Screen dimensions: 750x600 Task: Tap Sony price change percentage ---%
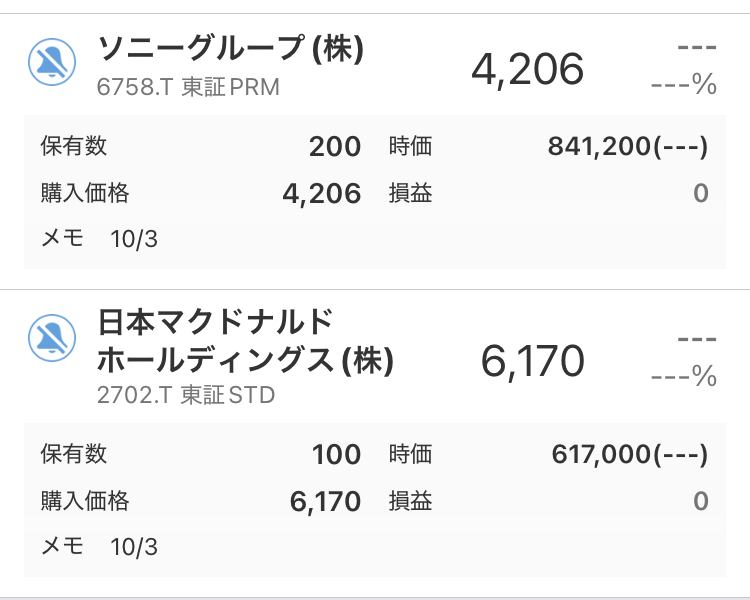[684, 86]
